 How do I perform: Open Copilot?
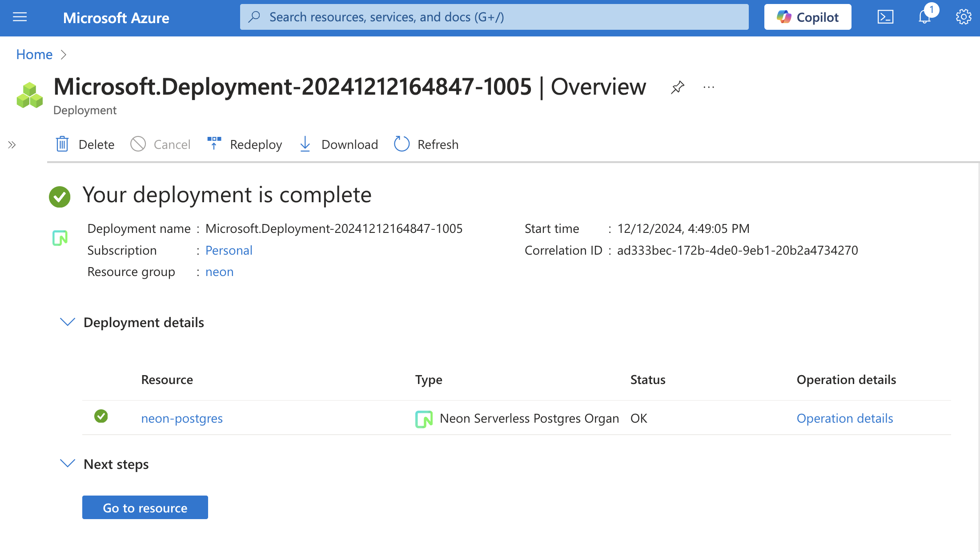(x=807, y=16)
